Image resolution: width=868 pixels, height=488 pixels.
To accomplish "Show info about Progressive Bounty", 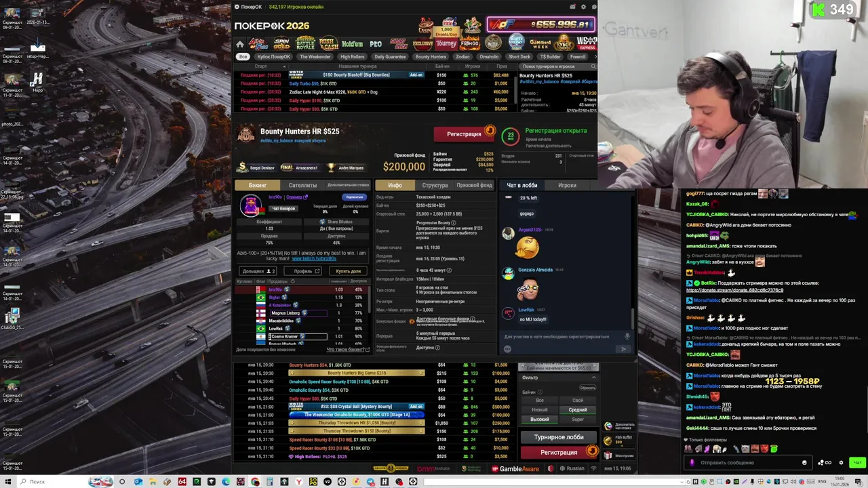I will pyautogui.click(x=454, y=222).
